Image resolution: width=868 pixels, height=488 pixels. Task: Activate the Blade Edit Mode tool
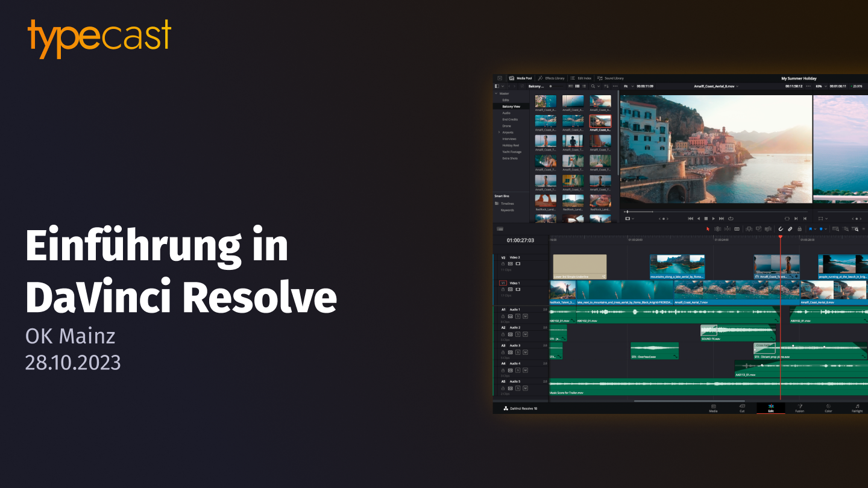click(737, 229)
